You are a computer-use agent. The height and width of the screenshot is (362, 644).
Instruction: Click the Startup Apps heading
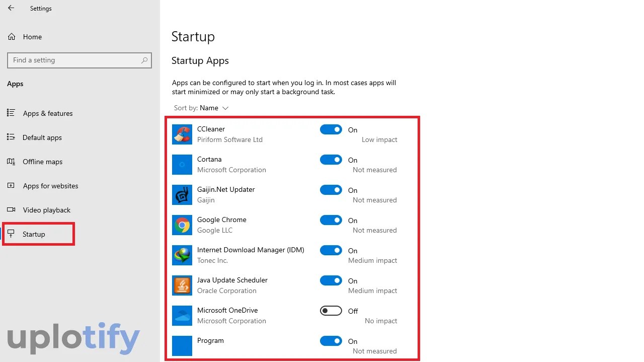pos(200,60)
